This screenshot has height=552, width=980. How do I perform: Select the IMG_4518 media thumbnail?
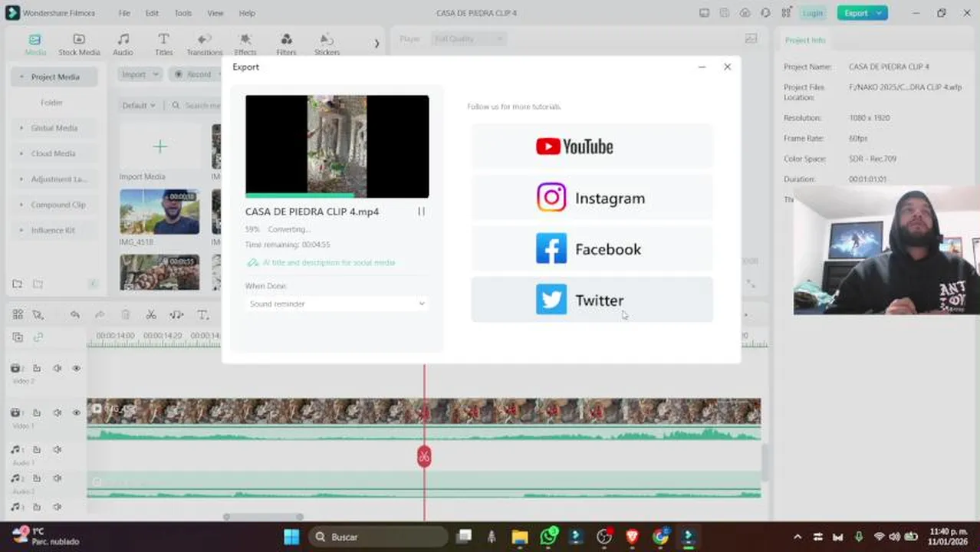pos(159,212)
